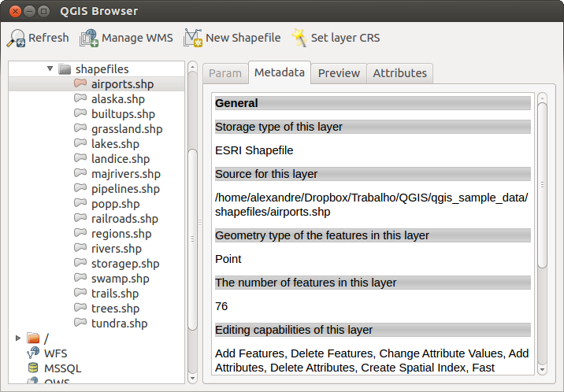Click the lakes.shp layer icon

[80, 144]
